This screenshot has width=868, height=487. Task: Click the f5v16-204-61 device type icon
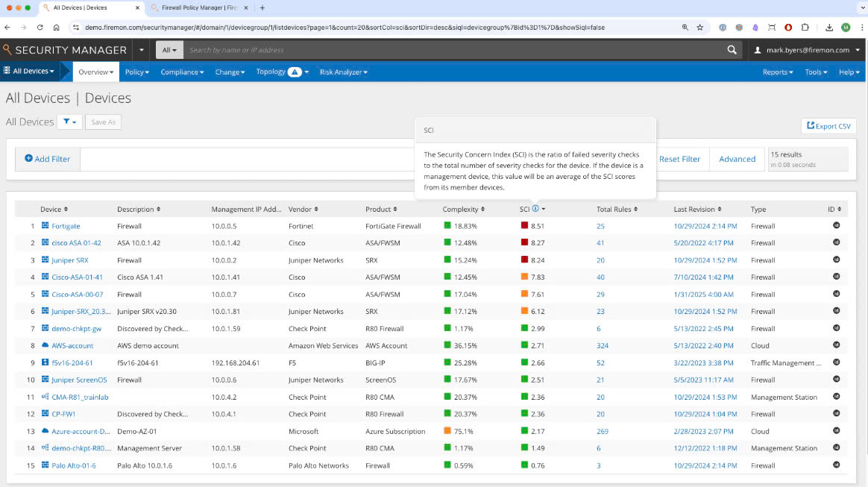(45, 363)
